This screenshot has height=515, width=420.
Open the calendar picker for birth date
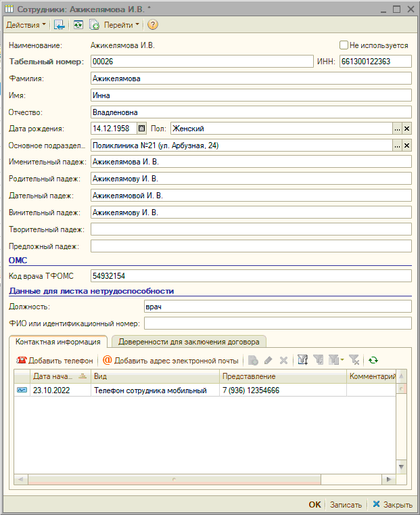[141, 128]
